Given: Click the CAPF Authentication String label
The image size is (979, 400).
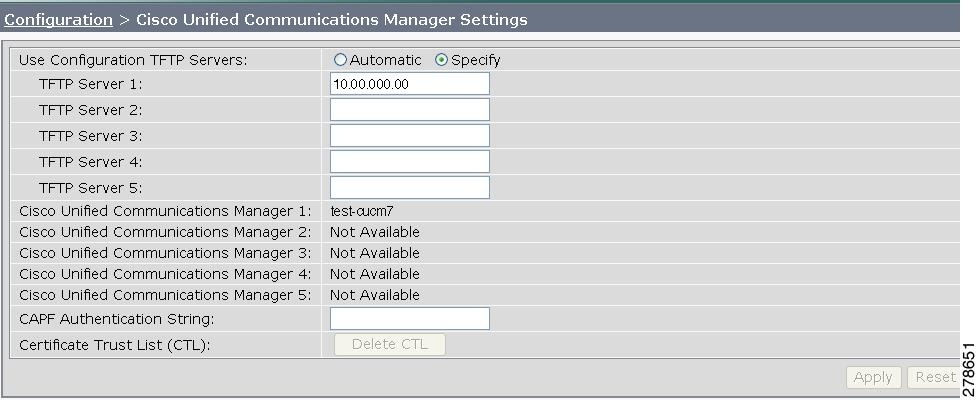Looking at the screenshot, I should pos(117,319).
